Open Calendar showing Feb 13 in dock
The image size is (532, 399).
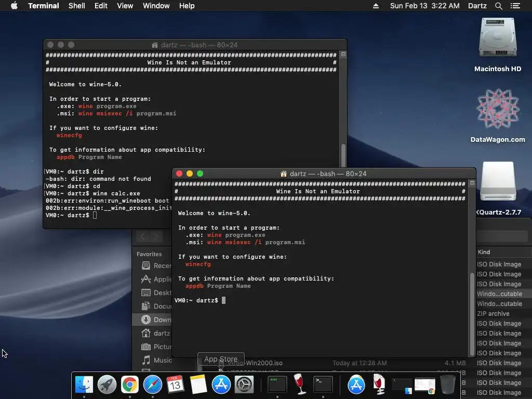click(x=175, y=384)
